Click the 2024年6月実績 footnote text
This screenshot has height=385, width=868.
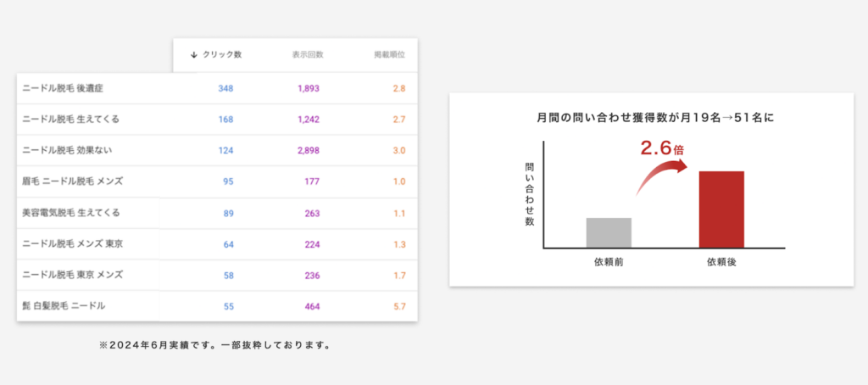click(x=214, y=345)
